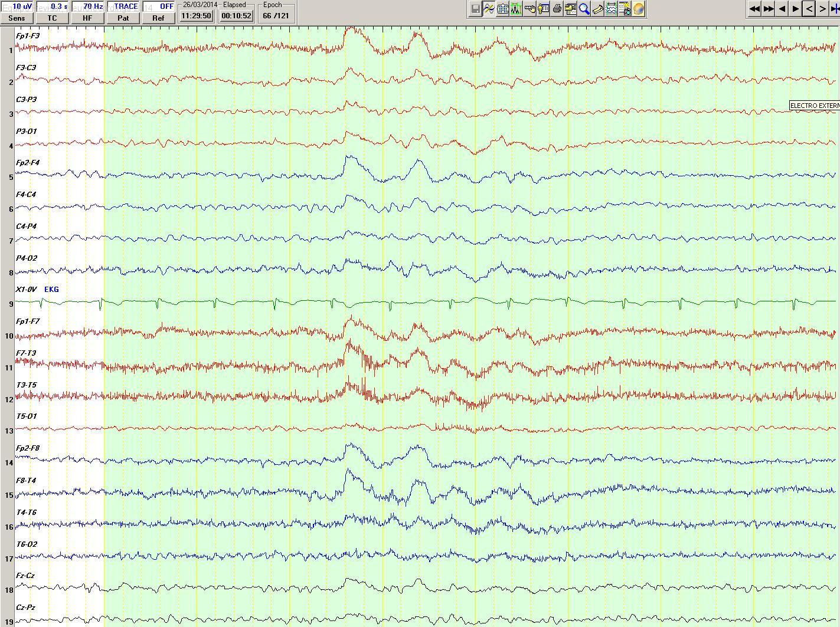Click the Ref reference button

pos(158,18)
